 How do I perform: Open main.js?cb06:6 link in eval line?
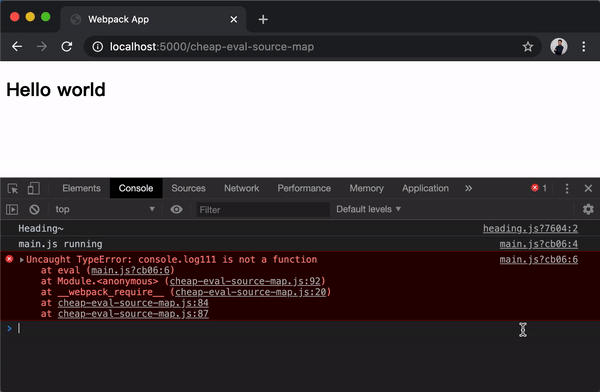coord(130,270)
